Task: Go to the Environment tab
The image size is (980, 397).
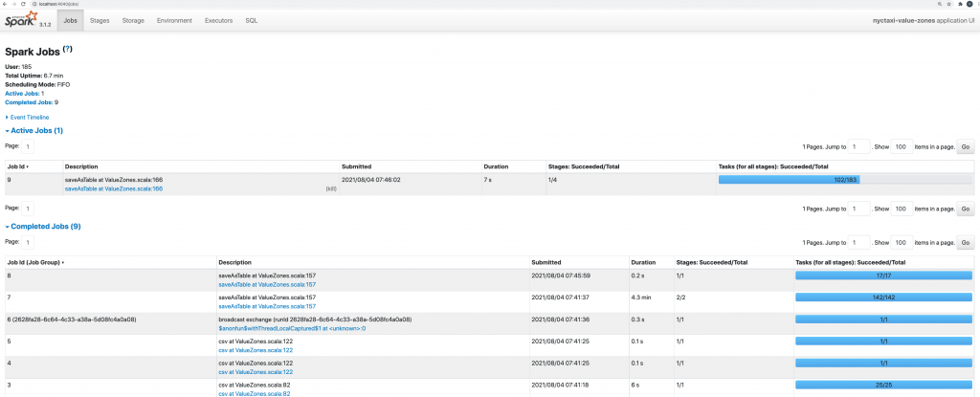Action: 174,21
